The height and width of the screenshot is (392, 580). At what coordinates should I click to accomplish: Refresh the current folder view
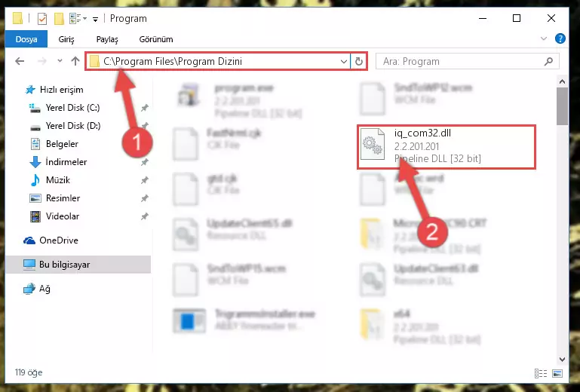click(358, 61)
